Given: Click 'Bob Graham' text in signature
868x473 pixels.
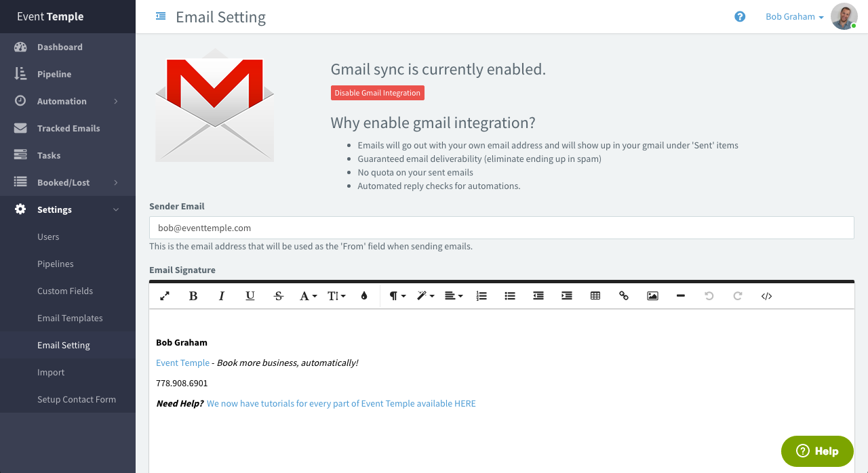Looking at the screenshot, I should point(182,342).
